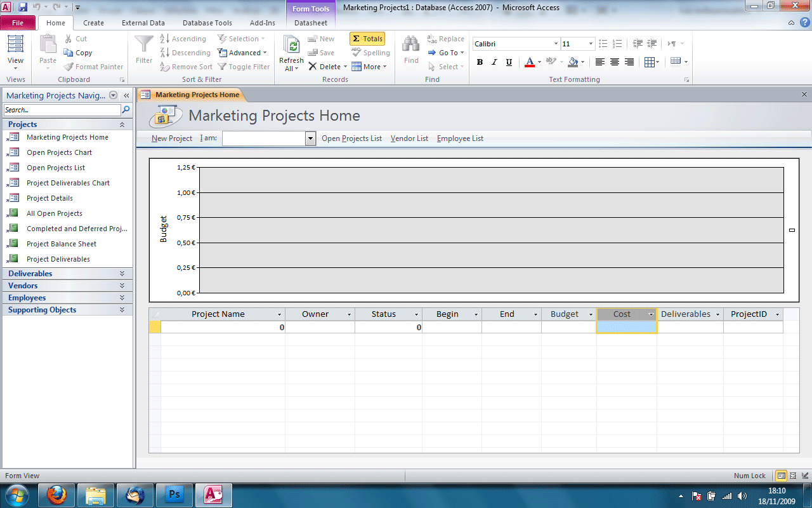Click the Project Name column header
Image resolution: width=812 pixels, height=508 pixels.
pyautogui.click(x=223, y=314)
